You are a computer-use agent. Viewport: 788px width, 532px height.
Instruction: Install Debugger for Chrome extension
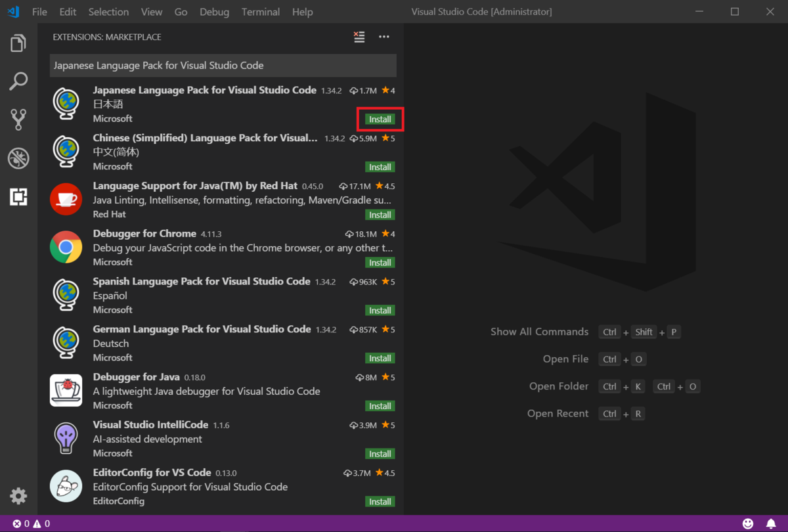(380, 263)
